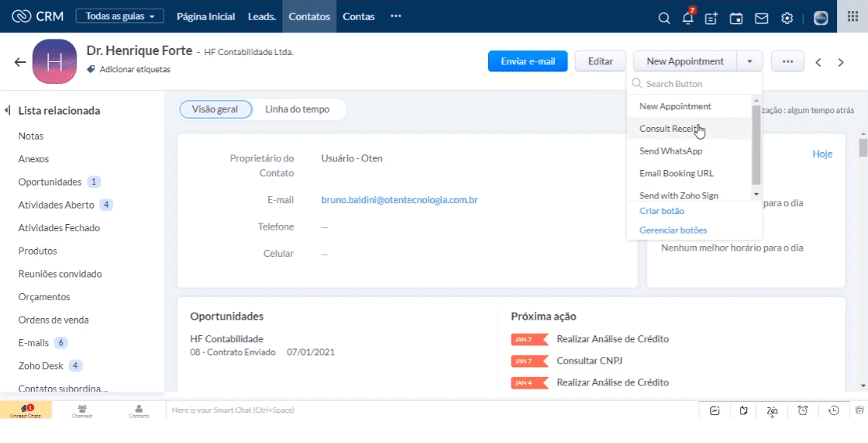Click the Gerenciar botões link

(x=673, y=230)
